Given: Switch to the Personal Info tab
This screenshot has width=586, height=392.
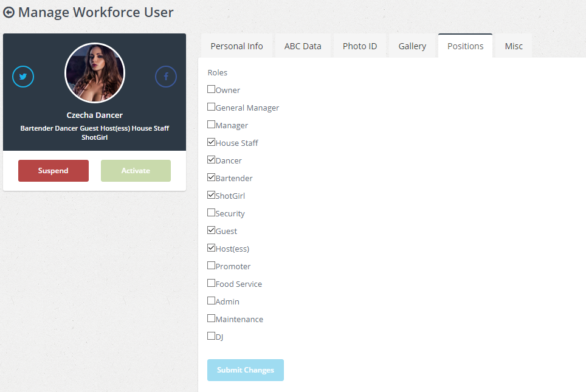Looking at the screenshot, I should pyautogui.click(x=237, y=46).
